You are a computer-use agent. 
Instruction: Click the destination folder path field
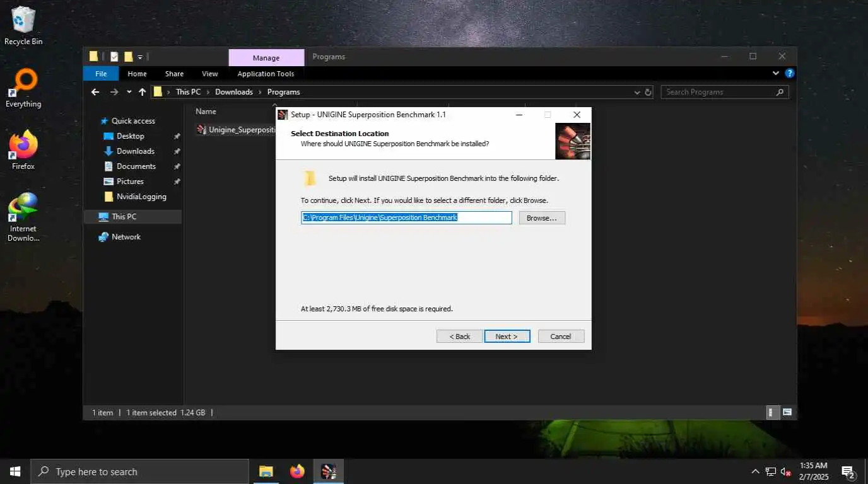tap(406, 217)
